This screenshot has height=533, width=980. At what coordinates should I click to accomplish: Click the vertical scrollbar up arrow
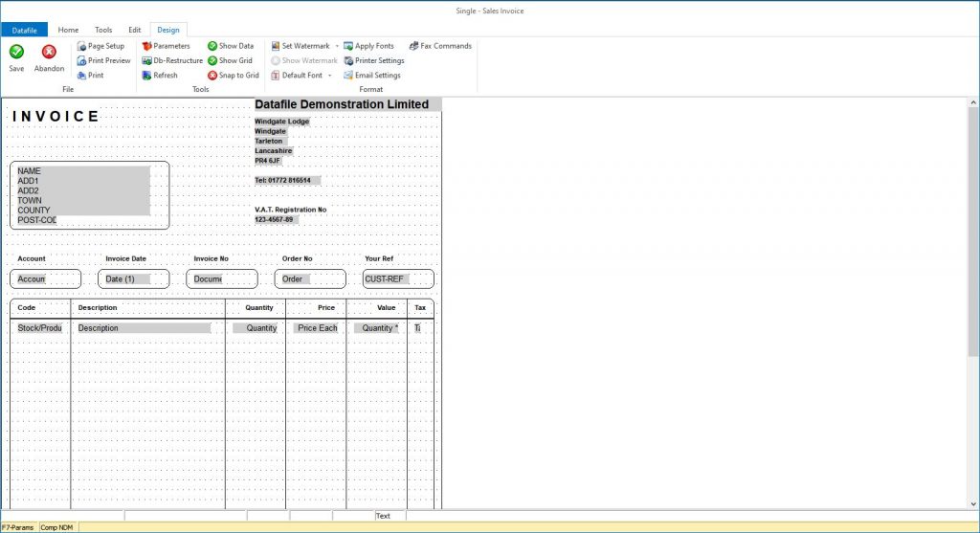pyautogui.click(x=973, y=102)
